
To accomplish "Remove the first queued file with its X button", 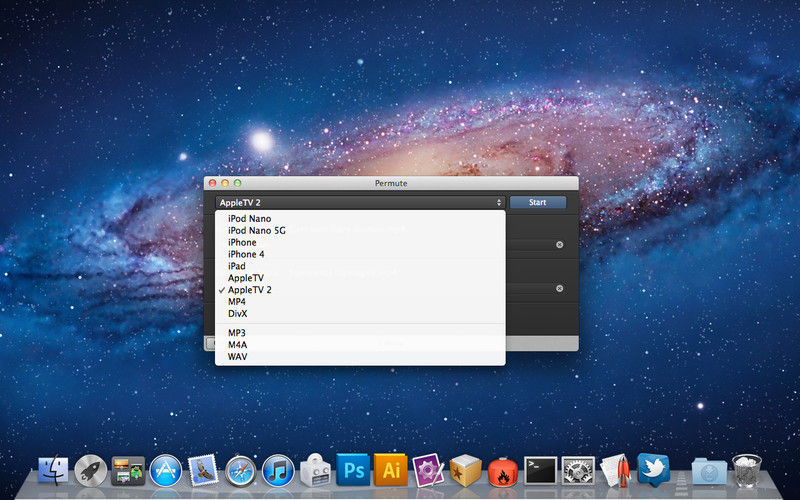I will coord(559,244).
